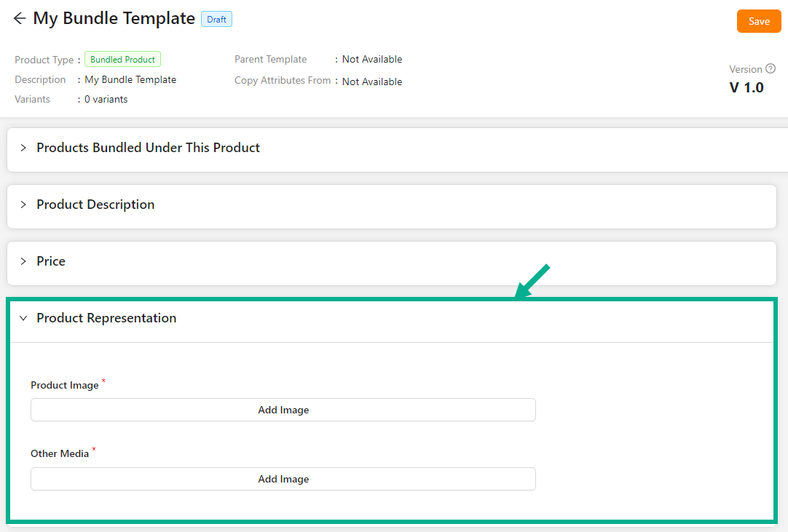Screen dimensions: 788x532
Task: Open the Product Description section title
Action: click(x=95, y=205)
